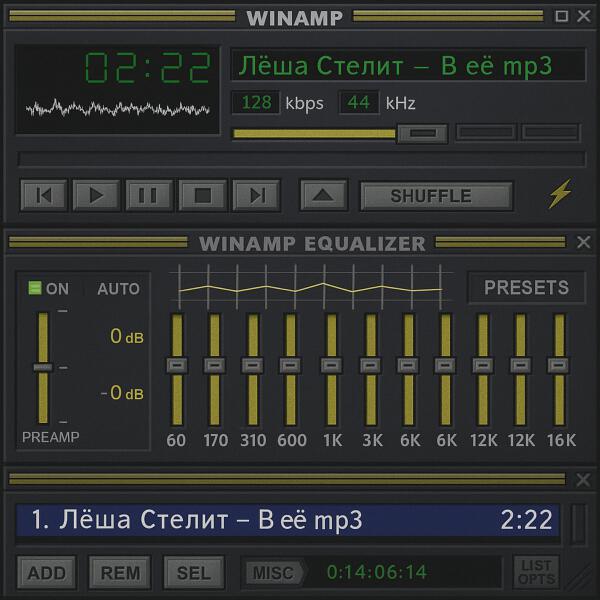Click the volume slider handle
Screen dimensions: 600x600
pyautogui.click(x=421, y=133)
